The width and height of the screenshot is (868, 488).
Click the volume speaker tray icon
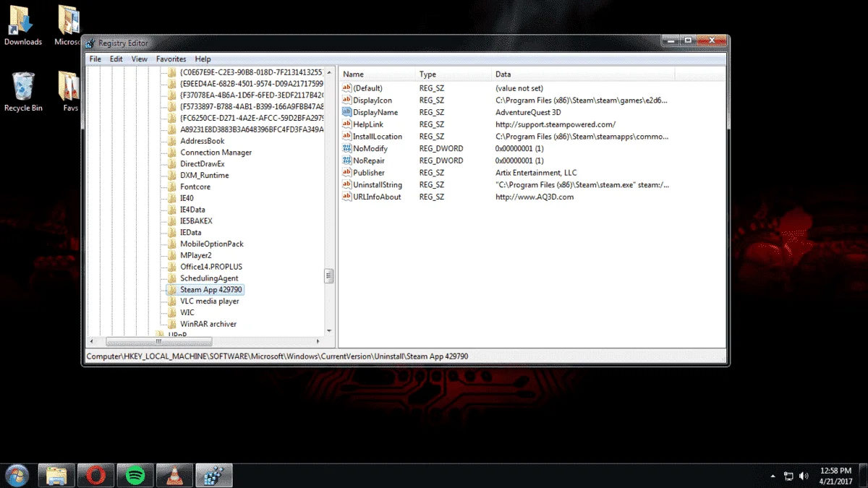coord(804,476)
